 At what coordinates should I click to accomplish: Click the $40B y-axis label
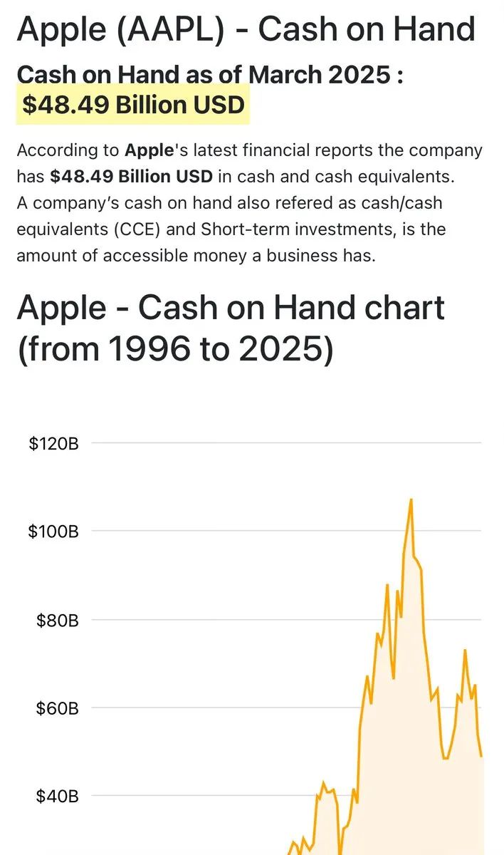coord(58,796)
